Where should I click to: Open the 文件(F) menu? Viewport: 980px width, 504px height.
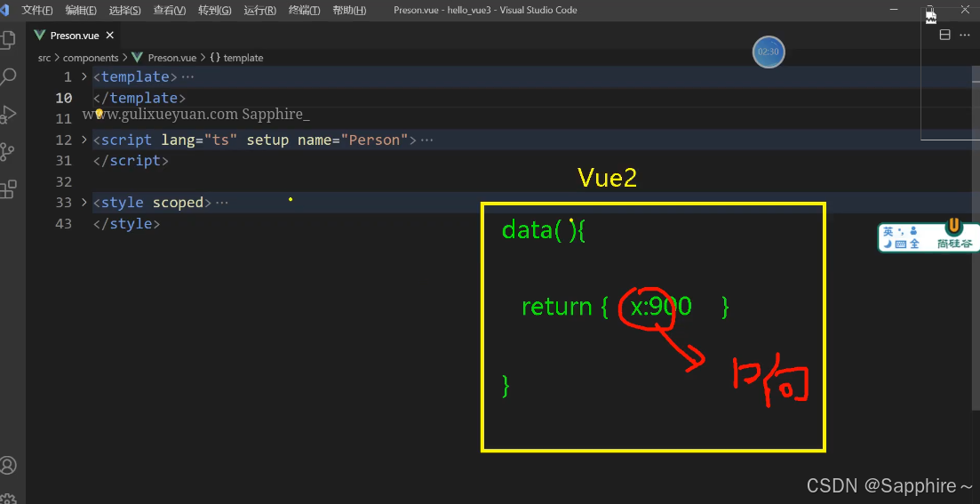37,11
